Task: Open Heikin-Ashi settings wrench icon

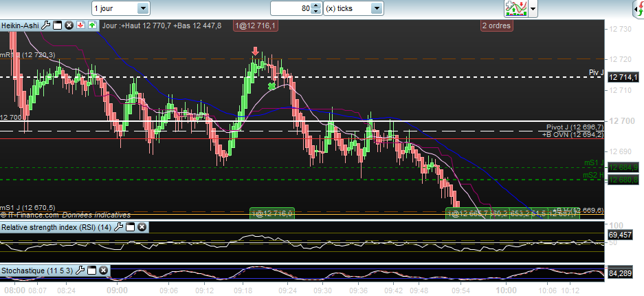Action: coord(46,25)
